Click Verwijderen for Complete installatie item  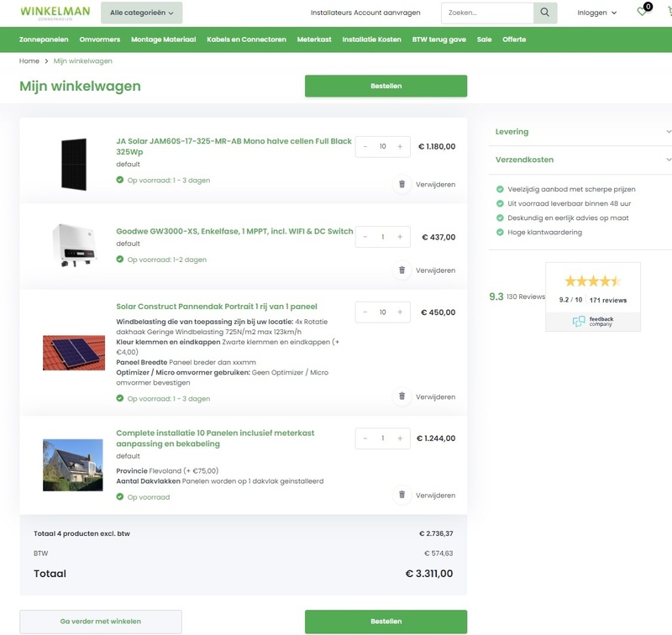(x=435, y=496)
